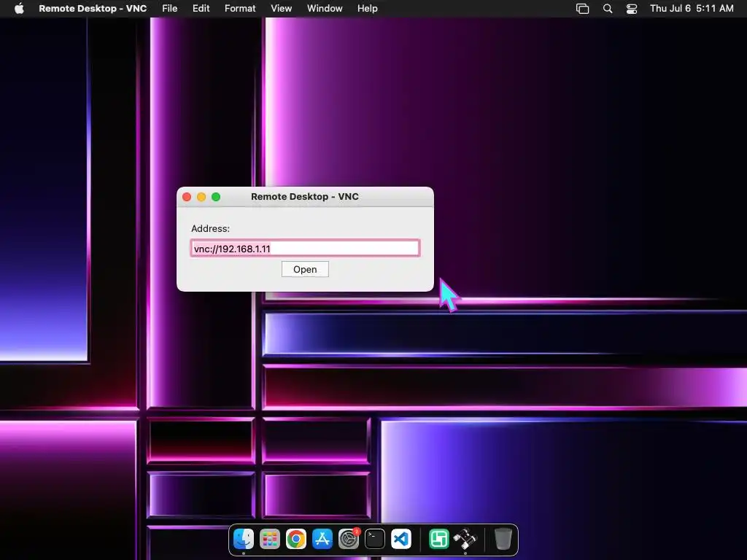
Task: Open Finder from the Dock
Action: [x=244, y=539]
